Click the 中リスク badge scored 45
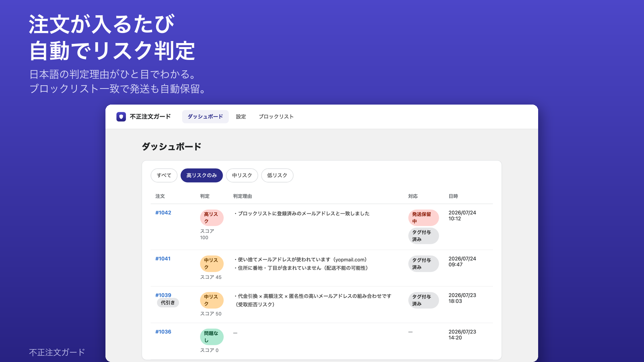 (212, 263)
